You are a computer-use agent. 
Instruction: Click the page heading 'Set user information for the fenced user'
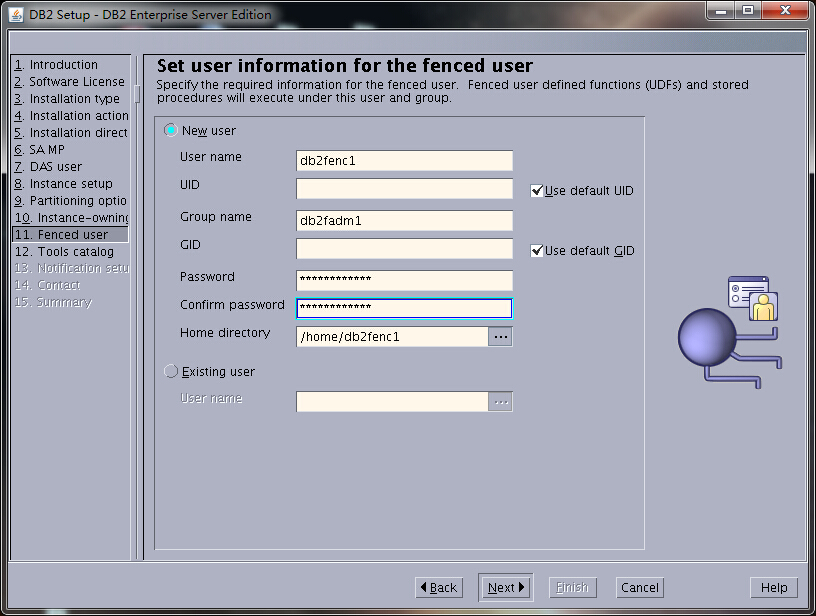pyautogui.click(x=345, y=66)
